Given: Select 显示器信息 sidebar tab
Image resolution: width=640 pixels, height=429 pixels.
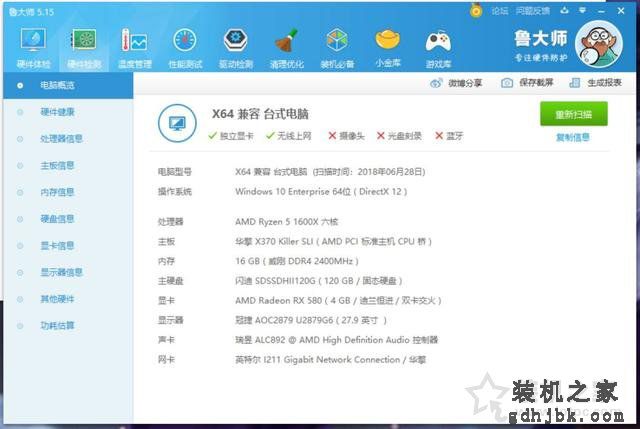Looking at the screenshot, I should [68, 272].
